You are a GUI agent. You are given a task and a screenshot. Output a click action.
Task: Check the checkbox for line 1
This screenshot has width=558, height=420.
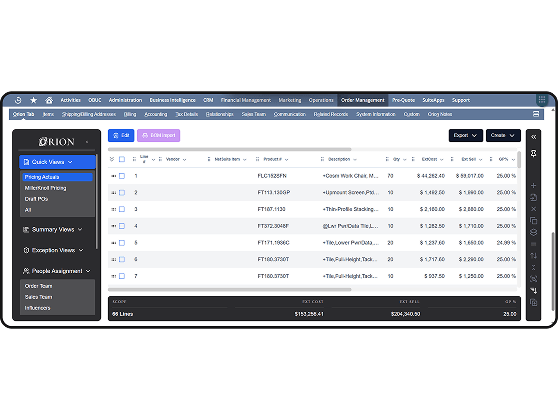122,176
